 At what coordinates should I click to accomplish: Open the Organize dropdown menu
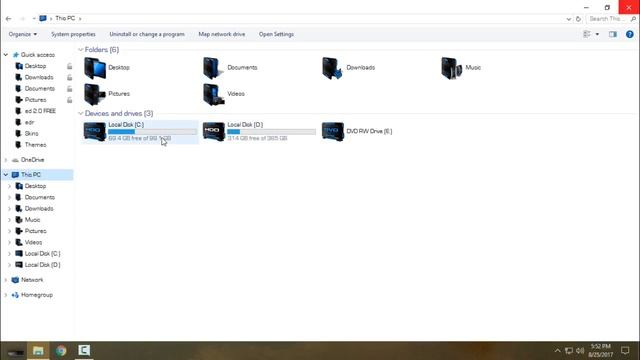[23, 34]
